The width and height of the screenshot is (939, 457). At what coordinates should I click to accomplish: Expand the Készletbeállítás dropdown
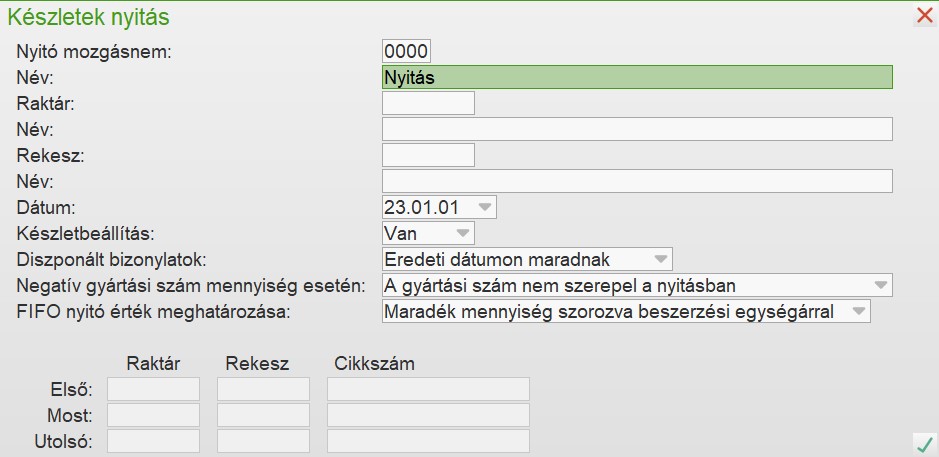click(462, 233)
